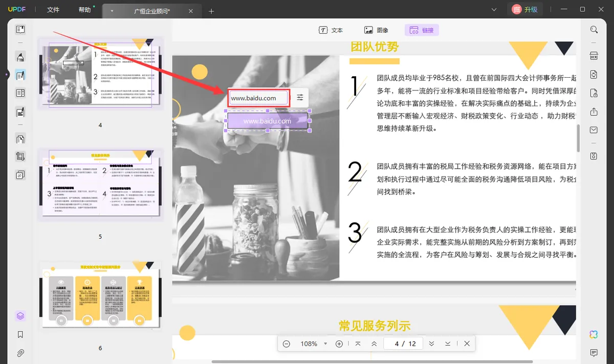Click the protect PDF lock icon
614x364 pixels.
point(594,93)
